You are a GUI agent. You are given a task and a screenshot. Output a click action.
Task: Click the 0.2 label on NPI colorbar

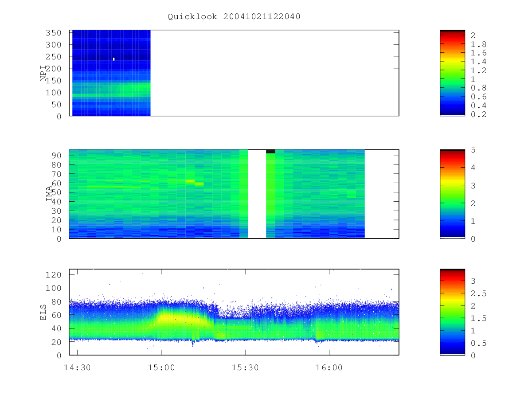click(x=478, y=115)
